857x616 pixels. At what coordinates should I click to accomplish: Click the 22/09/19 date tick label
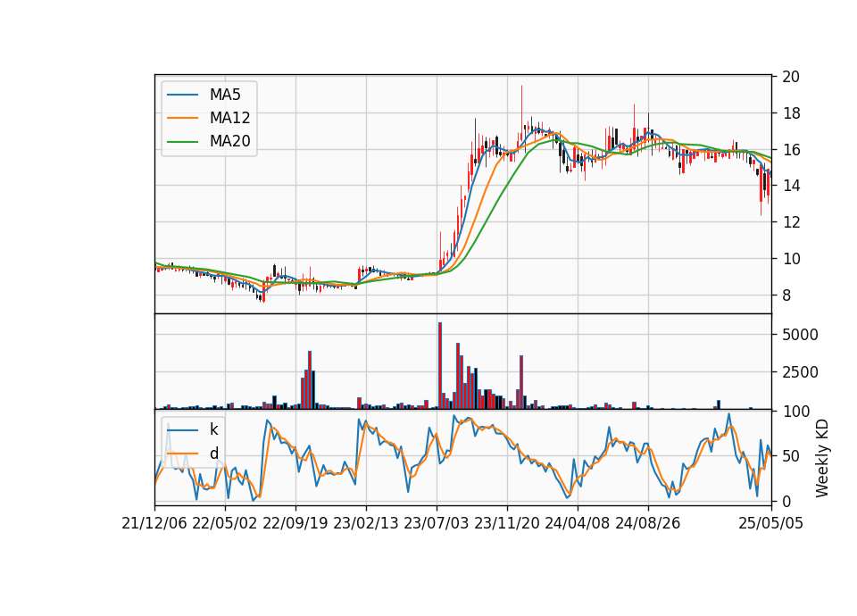[295, 523]
